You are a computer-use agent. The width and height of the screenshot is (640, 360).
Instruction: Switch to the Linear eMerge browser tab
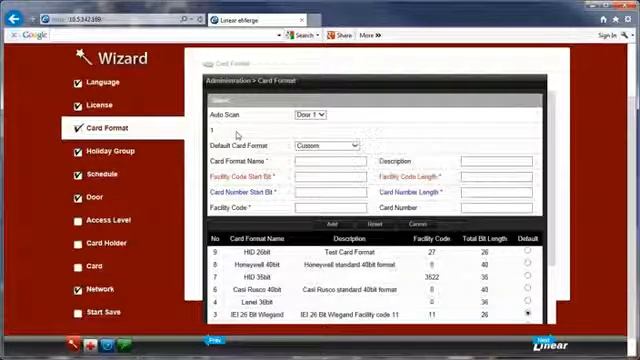(258, 20)
